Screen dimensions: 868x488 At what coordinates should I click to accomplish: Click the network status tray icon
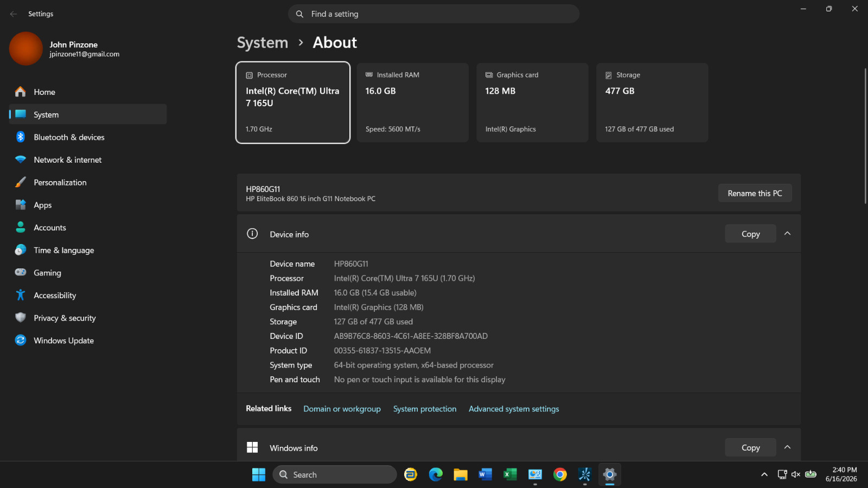[782, 474]
